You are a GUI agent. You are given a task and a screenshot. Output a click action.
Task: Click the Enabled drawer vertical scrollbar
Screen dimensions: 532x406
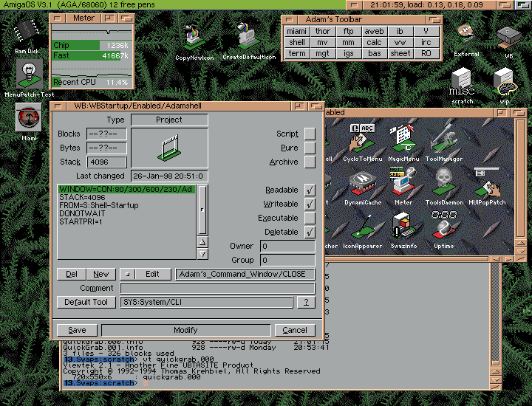coord(521,178)
